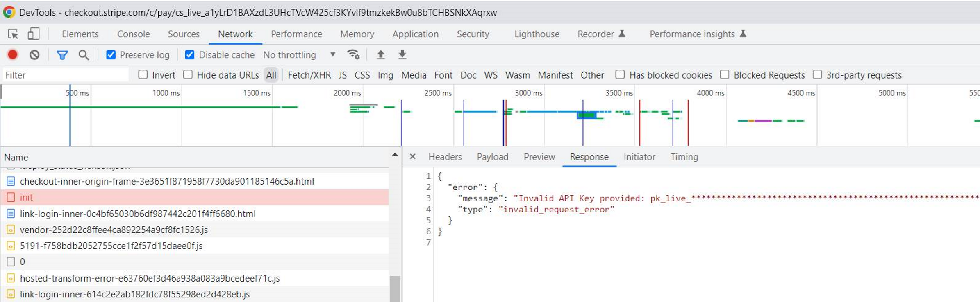The image size is (980, 302).
Task: Check 3rd-party requests checkbox
Action: point(817,74)
